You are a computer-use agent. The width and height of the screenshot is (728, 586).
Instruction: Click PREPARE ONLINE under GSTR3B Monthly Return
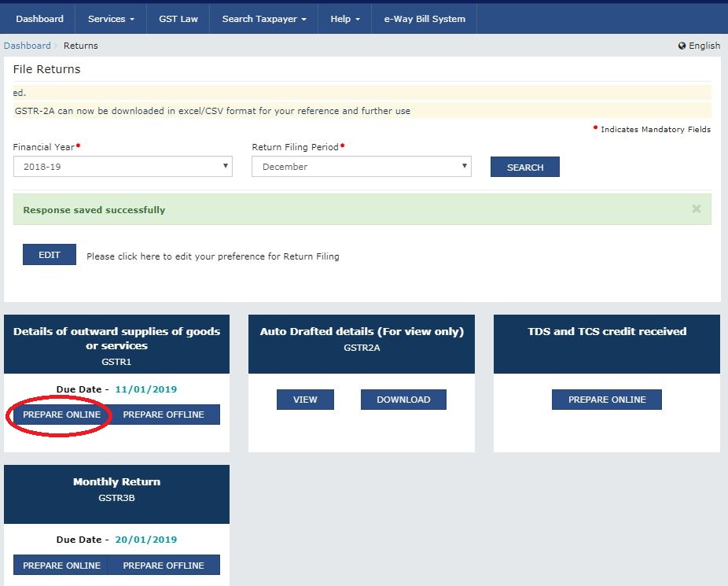61,566
